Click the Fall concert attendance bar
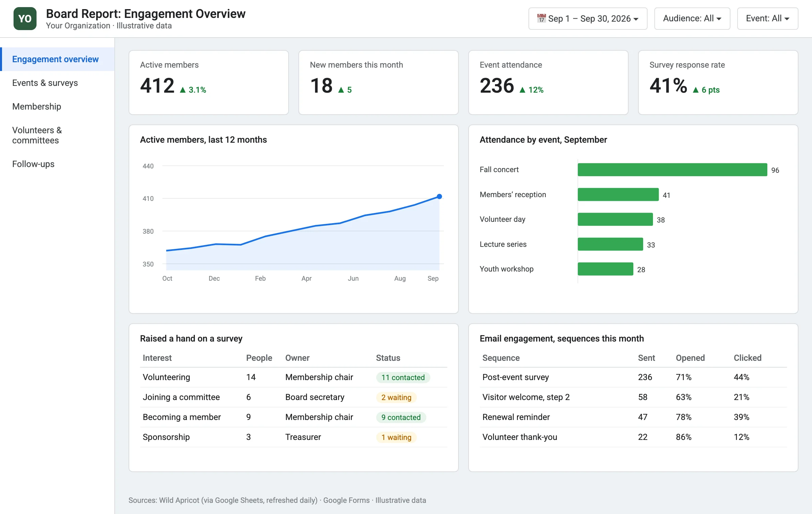This screenshot has width=812, height=514. tap(672, 170)
